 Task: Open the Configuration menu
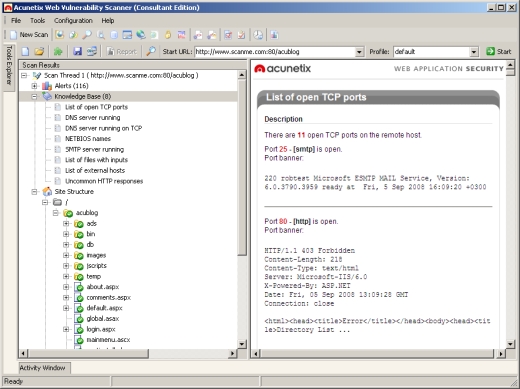(x=73, y=20)
